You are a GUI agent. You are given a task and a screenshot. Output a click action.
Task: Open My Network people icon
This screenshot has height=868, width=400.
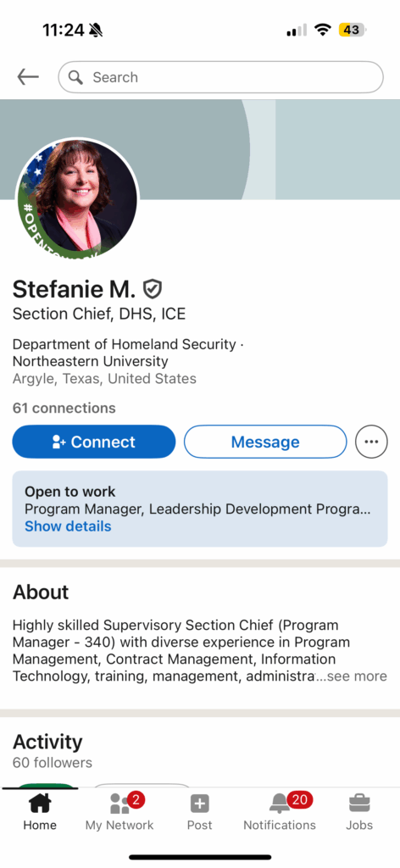[x=119, y=804]
